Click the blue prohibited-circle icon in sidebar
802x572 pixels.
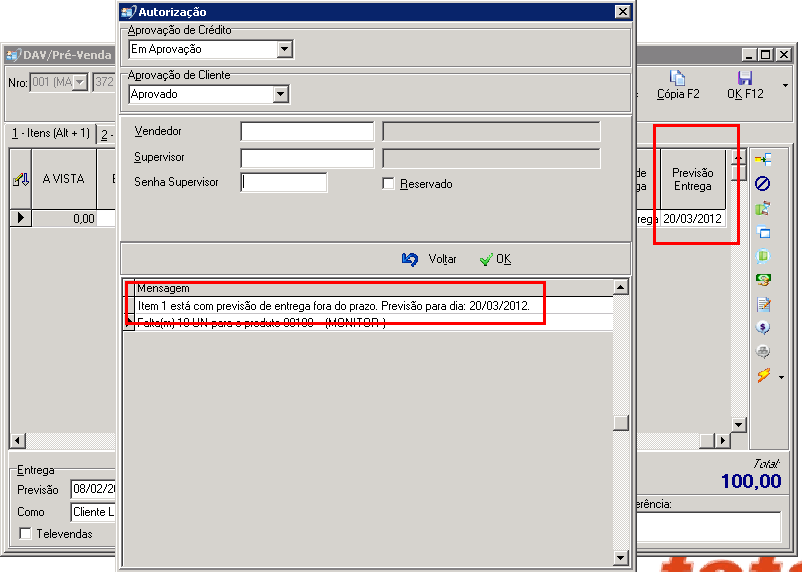(x=762, y=184)
